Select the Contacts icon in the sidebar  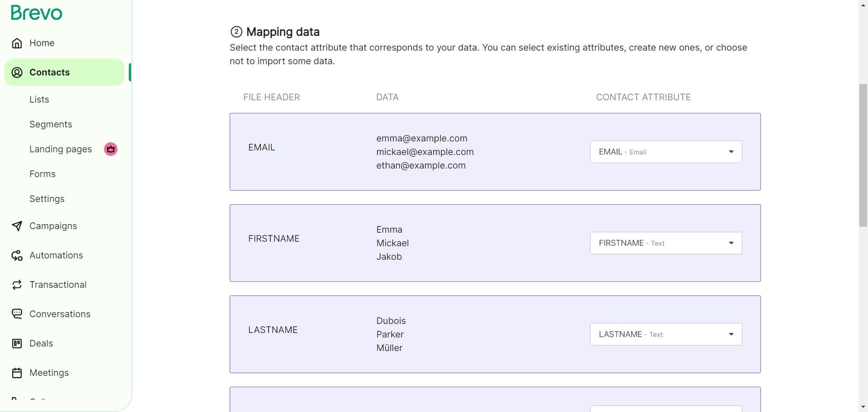pyautogui.click(x=17, y=72)
